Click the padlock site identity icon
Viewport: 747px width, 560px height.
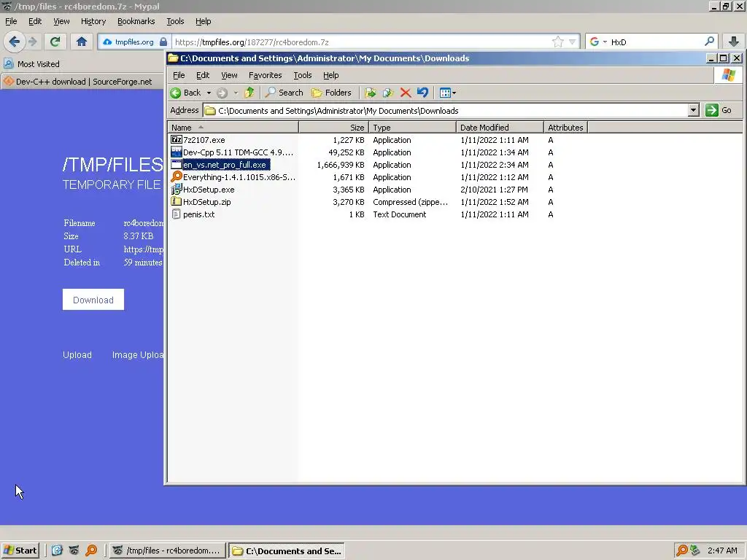163,42
